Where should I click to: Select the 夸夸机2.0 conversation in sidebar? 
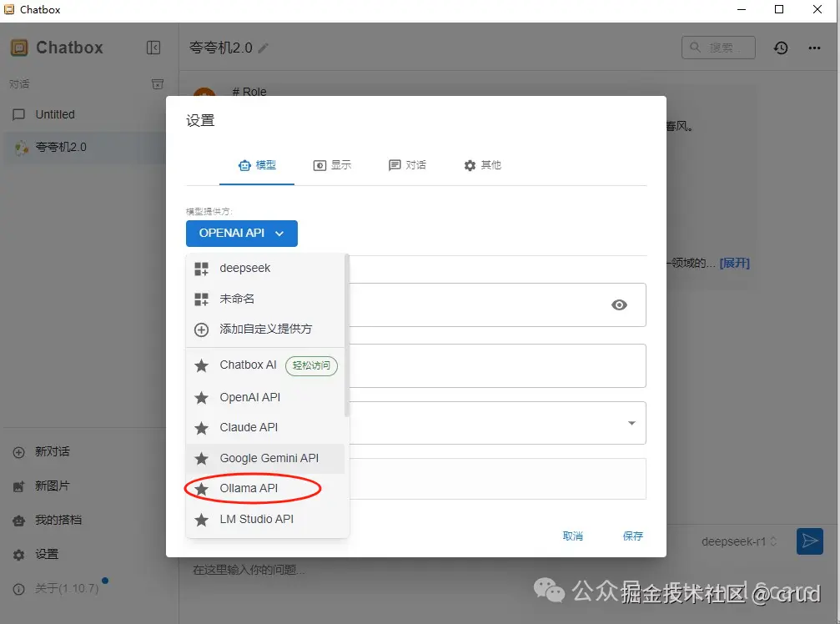click(83, 147)
